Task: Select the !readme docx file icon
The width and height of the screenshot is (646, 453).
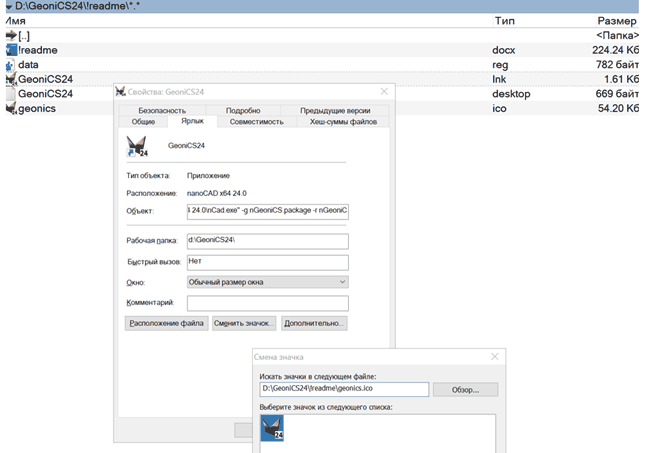Action: pyautogui.click(x=11, y=50)
